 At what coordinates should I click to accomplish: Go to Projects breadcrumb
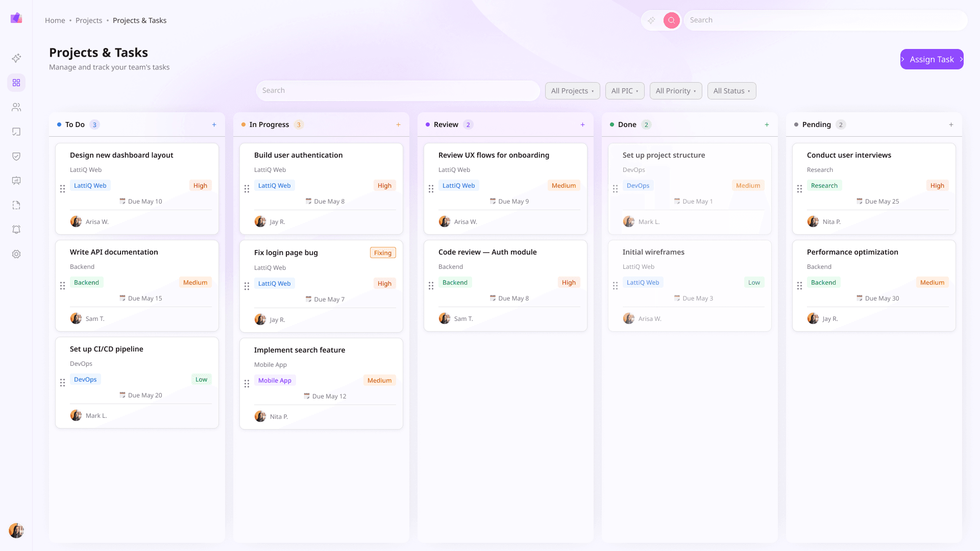89,20
